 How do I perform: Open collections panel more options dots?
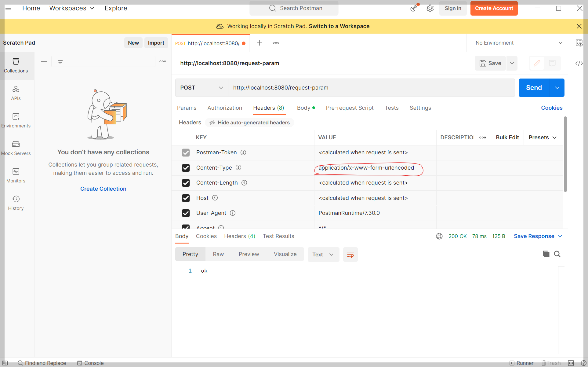pyautogui.click(x=163, y=61)
